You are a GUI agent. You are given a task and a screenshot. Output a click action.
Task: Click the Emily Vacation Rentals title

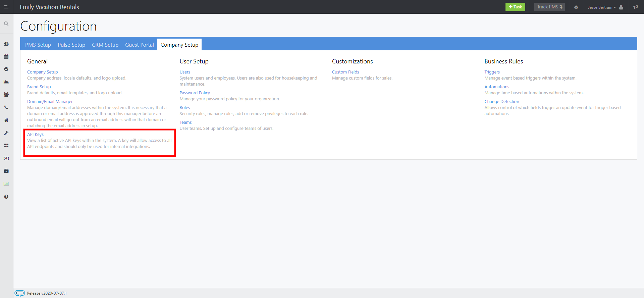pyautogui.click(x=49, y=7)
